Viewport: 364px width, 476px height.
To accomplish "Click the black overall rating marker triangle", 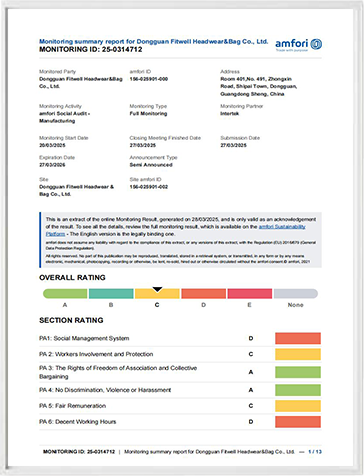I will (157, 289).
